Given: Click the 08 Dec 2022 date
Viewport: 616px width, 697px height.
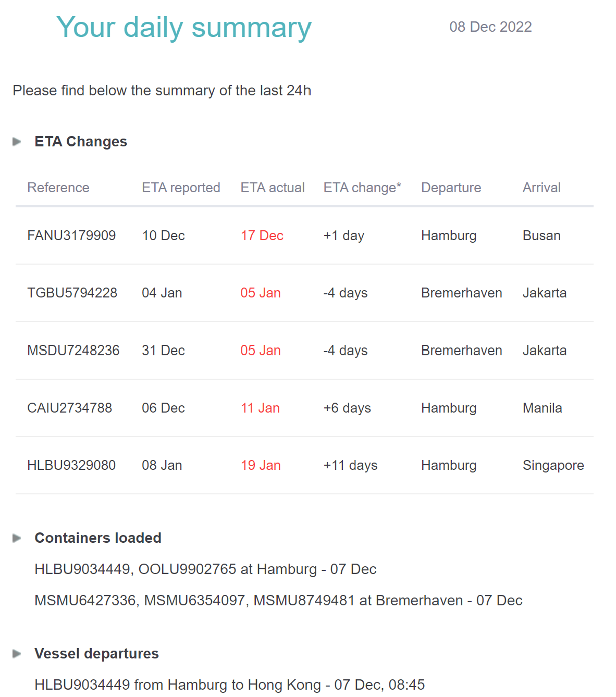Looking at the screenshot, I should click(x=490, y=27).
